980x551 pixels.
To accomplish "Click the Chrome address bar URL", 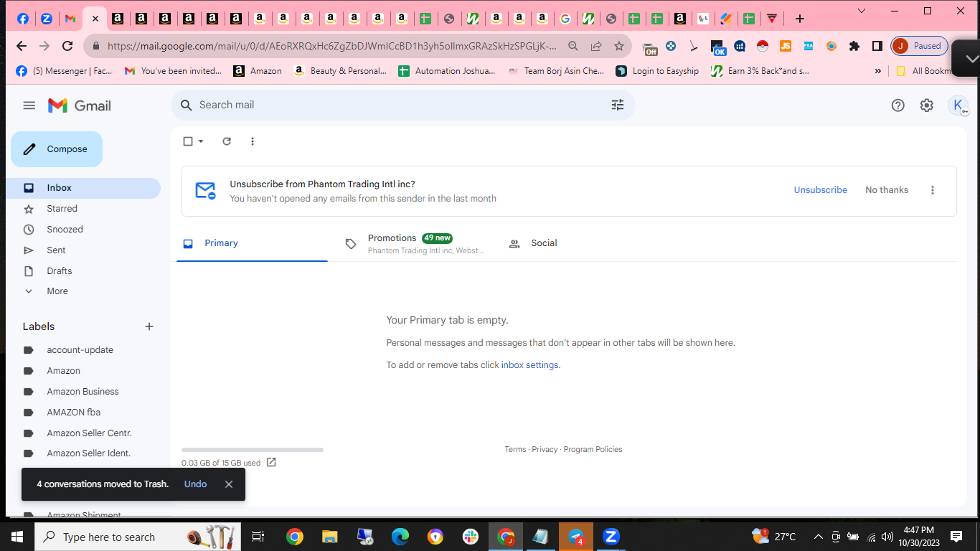I will click(x=331, y=46).
